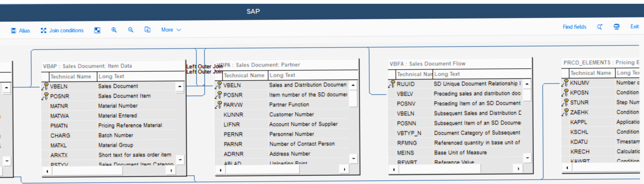Click Technical Name column header in VBAP

[x=71, y=77]
